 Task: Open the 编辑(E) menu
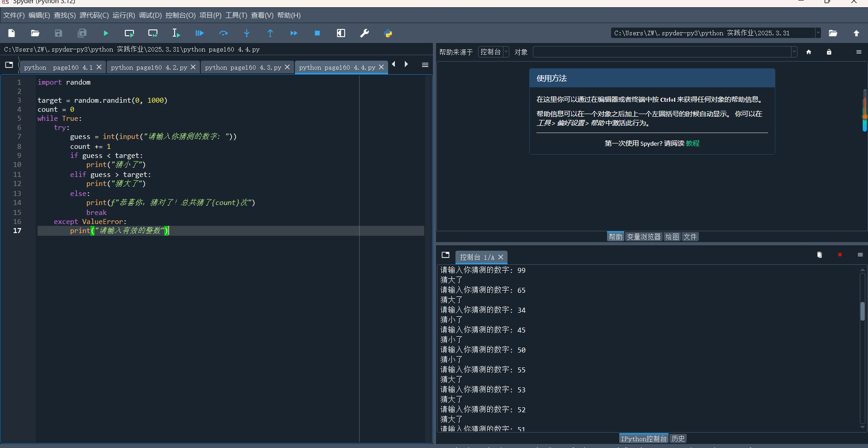[39, 15]
